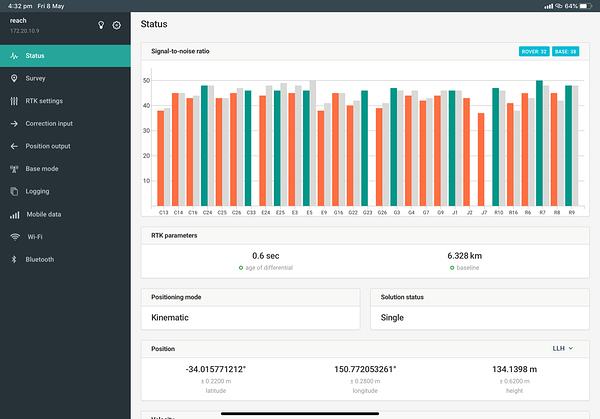Click the longitude value 150.772053261°

[365, 369]
